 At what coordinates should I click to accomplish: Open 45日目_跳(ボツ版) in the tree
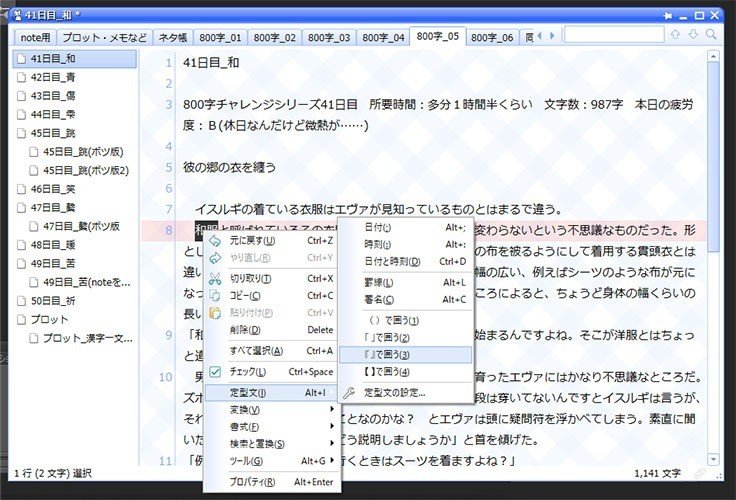[x=83, y=152]
